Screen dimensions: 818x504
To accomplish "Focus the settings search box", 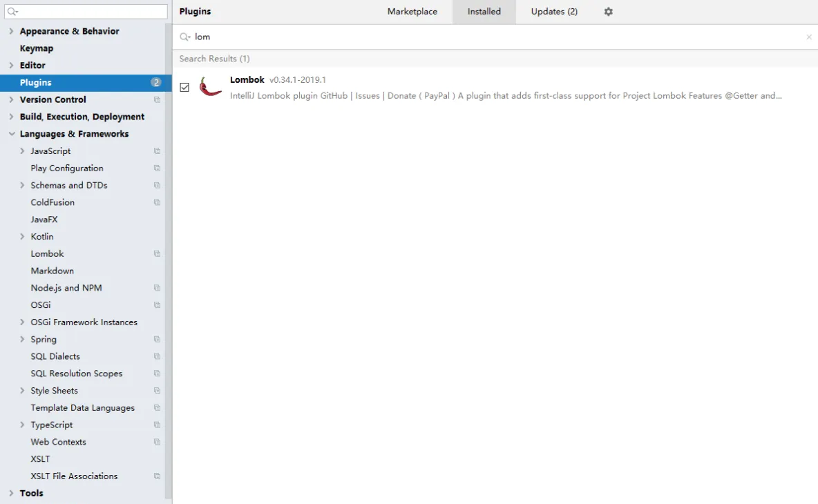I will pos(86,12).
